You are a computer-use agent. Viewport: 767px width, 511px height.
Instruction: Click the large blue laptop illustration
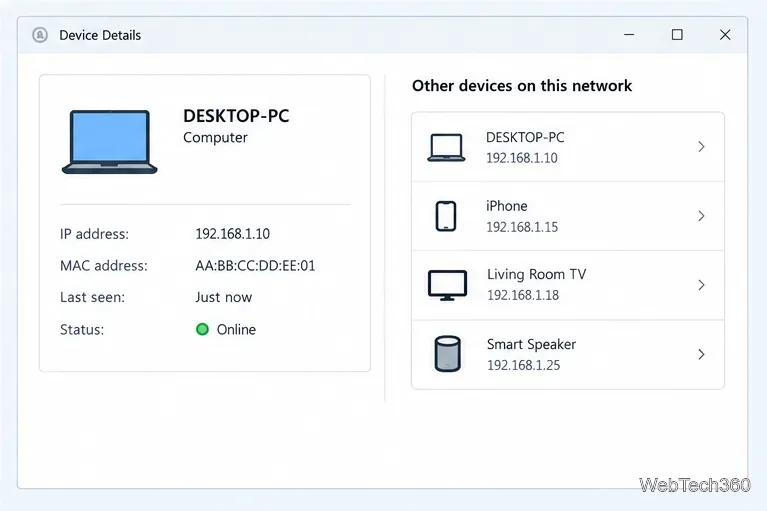click(x=110, y=142)
